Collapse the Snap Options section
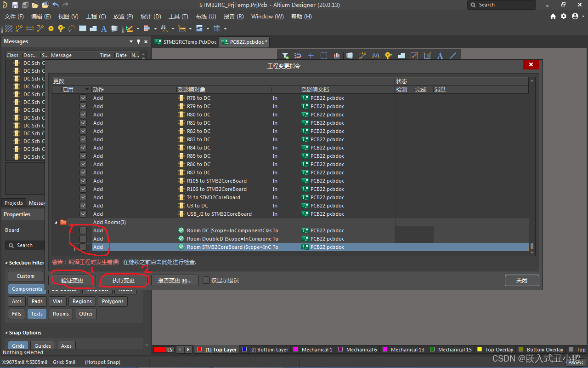Viewport: 588px width, 368px height. pos(6,333)
